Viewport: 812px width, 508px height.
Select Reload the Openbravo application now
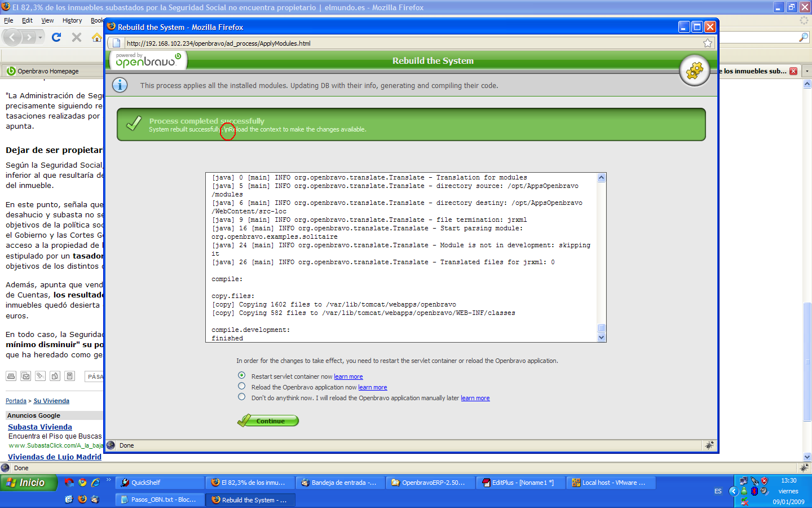click(x=242, y=386)
